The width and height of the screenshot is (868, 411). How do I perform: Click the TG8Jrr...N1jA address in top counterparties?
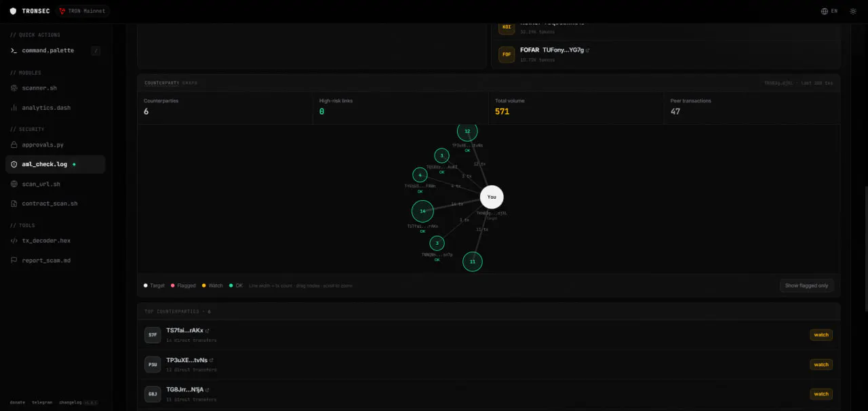coord(184,390)
